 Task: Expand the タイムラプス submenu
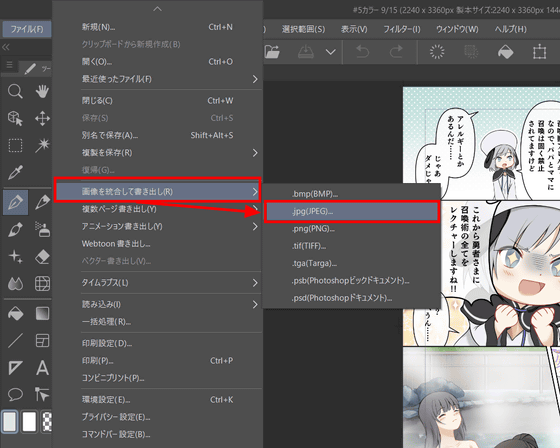click(255, 283)
